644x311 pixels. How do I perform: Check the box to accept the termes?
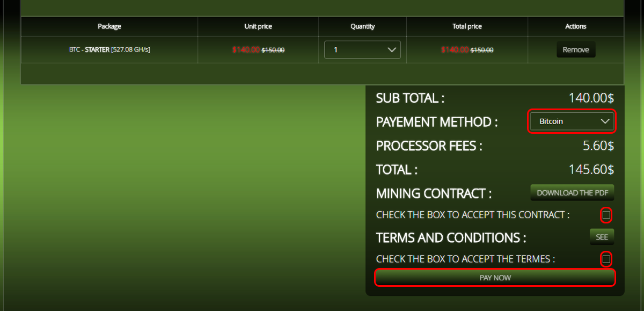606,259
